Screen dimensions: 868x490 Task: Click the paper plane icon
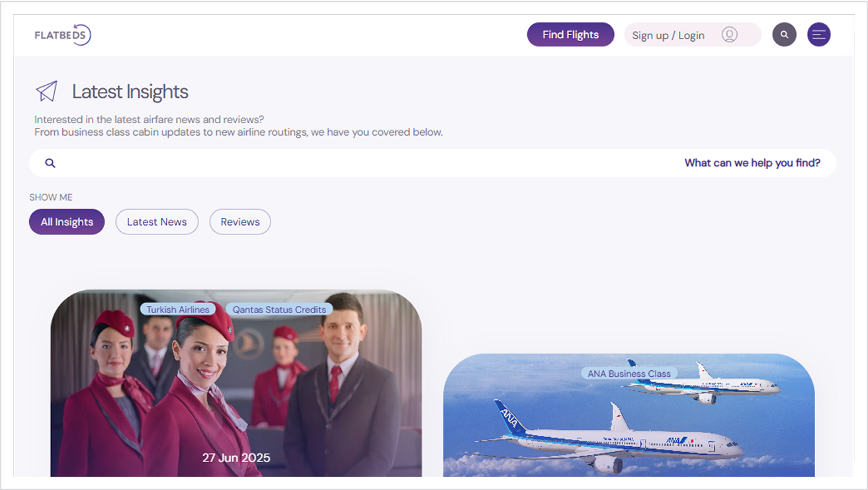tap(46, 91)
